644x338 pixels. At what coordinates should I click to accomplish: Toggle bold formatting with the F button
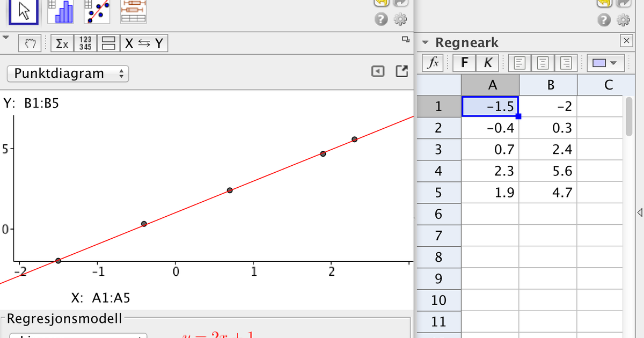[x=464, y=63]
